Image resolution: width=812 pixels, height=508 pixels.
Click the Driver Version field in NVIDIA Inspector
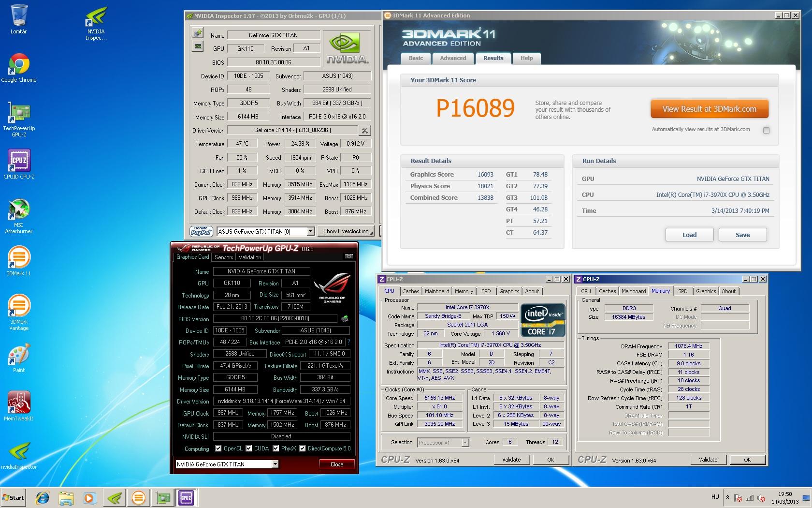coord(292,130)
